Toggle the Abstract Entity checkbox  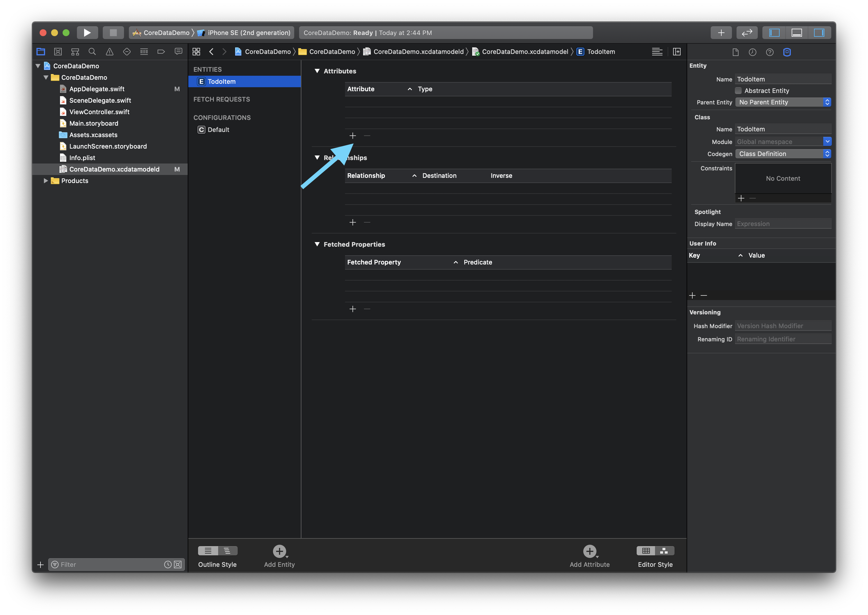(x=738, y=91)
